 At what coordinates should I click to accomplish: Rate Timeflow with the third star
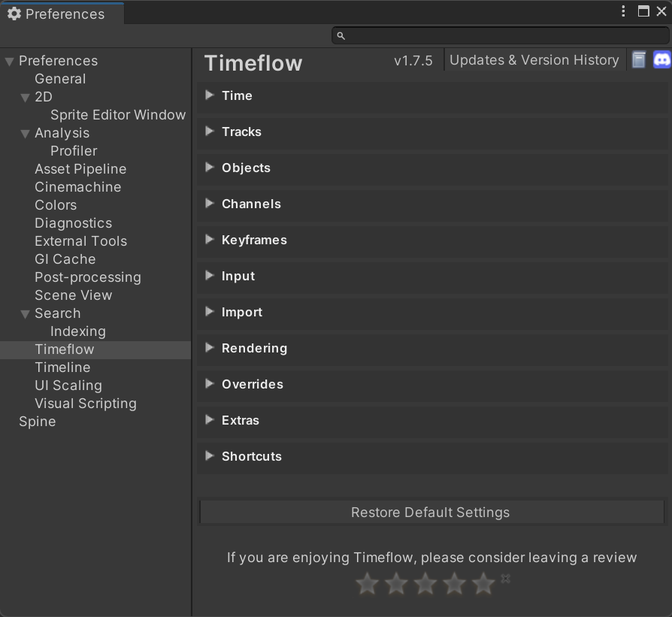coord(425,583)
